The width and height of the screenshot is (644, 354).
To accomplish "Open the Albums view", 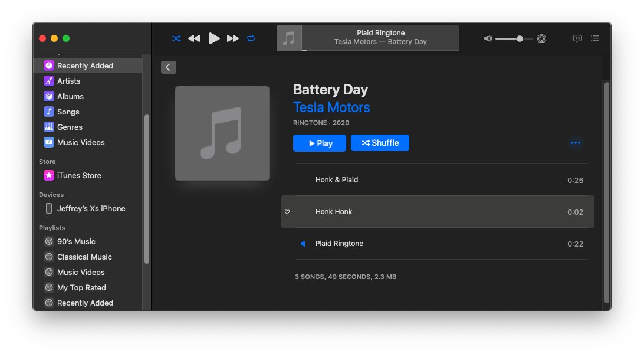I will click(71, 96).
